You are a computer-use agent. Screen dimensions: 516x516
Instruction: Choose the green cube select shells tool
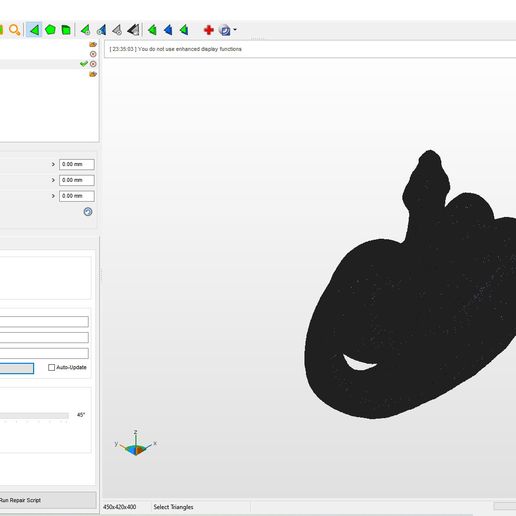click(x=66, y=30)
